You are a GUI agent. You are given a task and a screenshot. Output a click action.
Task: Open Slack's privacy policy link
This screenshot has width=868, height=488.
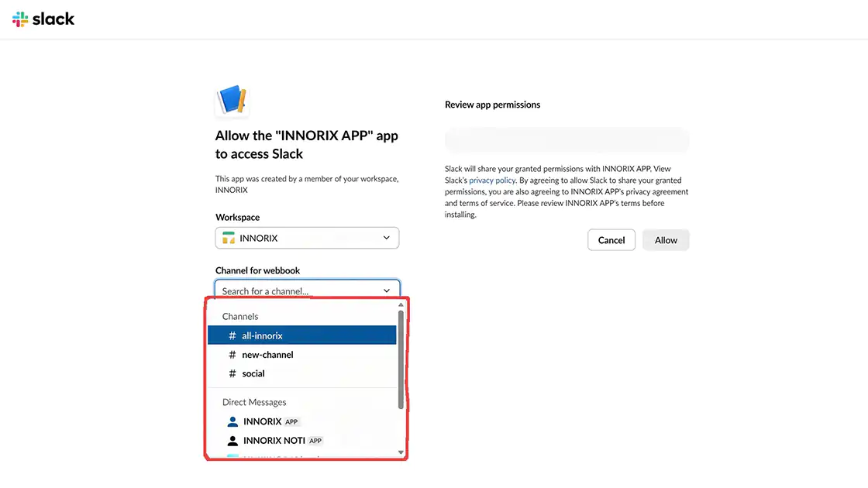(492, 180)
